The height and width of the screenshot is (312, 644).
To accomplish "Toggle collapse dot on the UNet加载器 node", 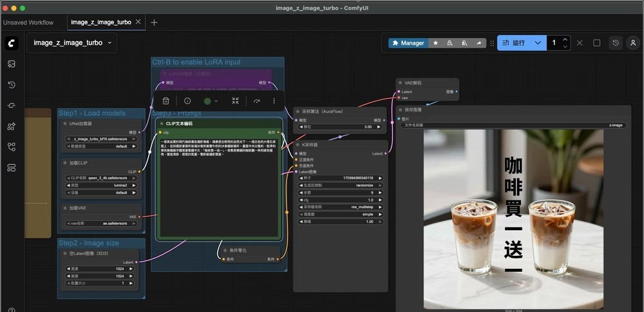I will (x=64, y=123).
